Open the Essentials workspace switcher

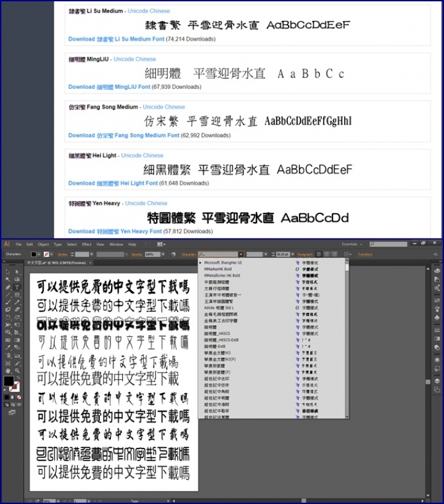pyautogui.click(x=351, y=244)
